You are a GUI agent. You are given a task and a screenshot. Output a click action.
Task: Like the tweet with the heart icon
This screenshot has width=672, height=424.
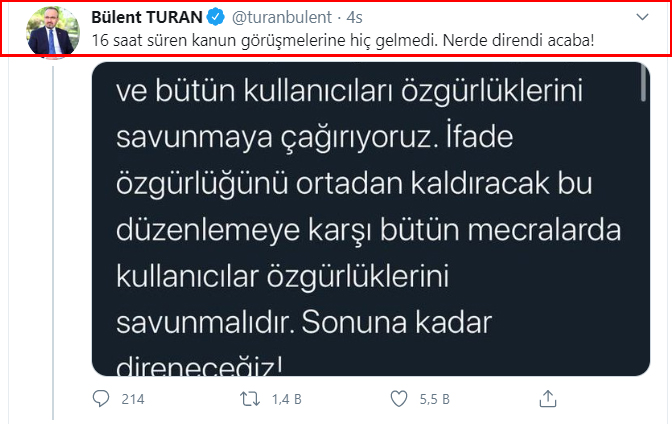pyautogui.click(x=399, y=399)
